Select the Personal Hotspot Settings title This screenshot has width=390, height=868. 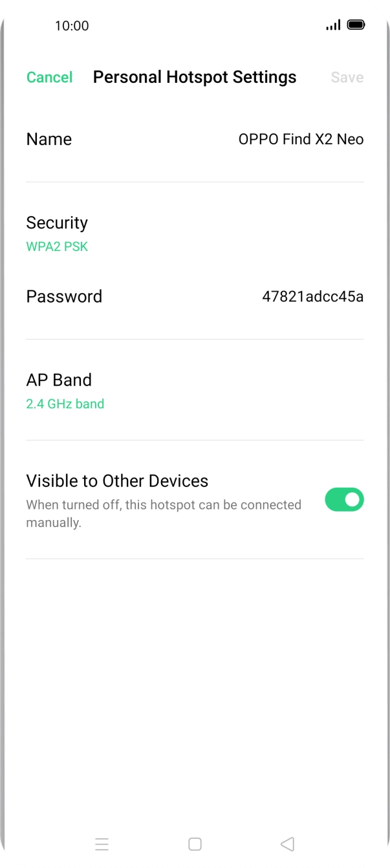[195, 77]
